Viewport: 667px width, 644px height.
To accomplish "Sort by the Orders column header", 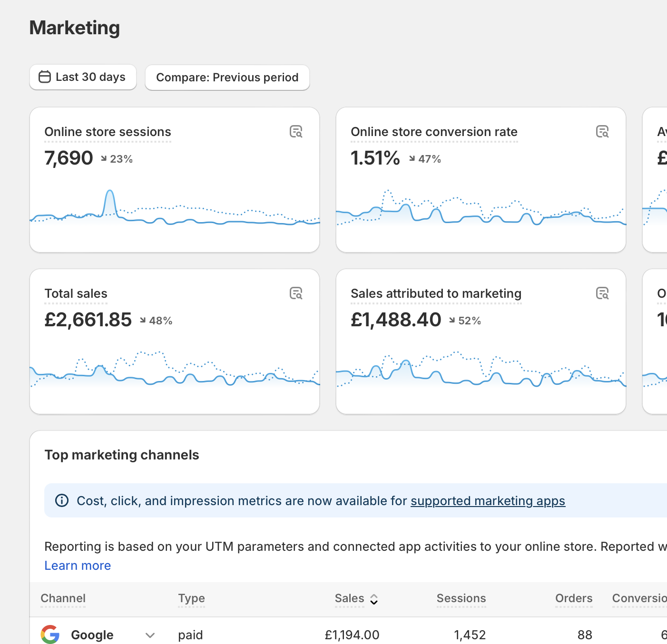I will coord(574,598).
